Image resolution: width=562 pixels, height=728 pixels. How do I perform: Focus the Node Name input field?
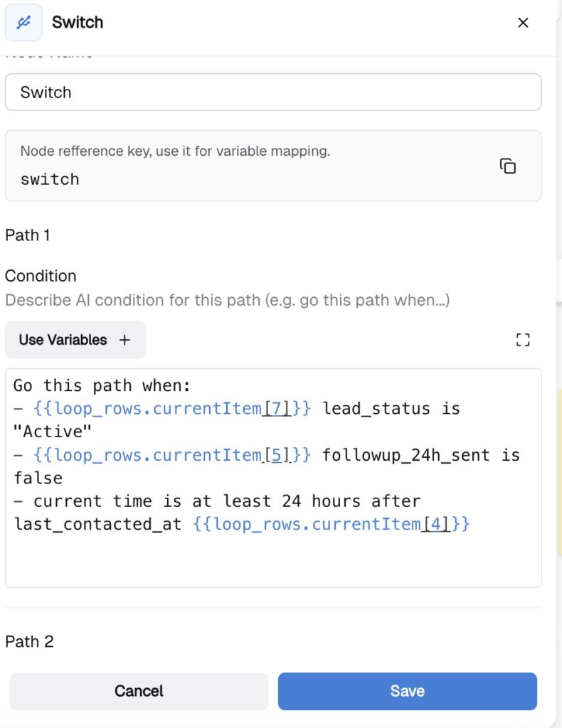(272, 92)
